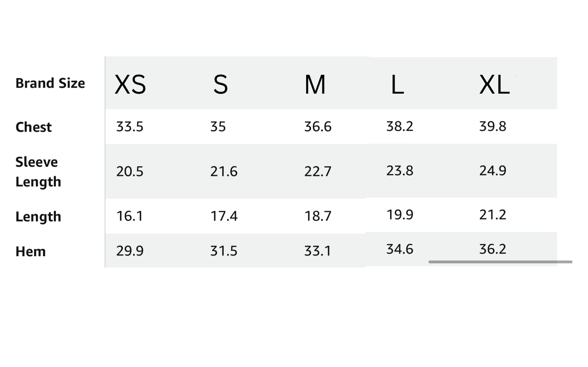This screenshot has width=588, height=367.
Task: Select the XS brand size header
Action: click(130, 85)
